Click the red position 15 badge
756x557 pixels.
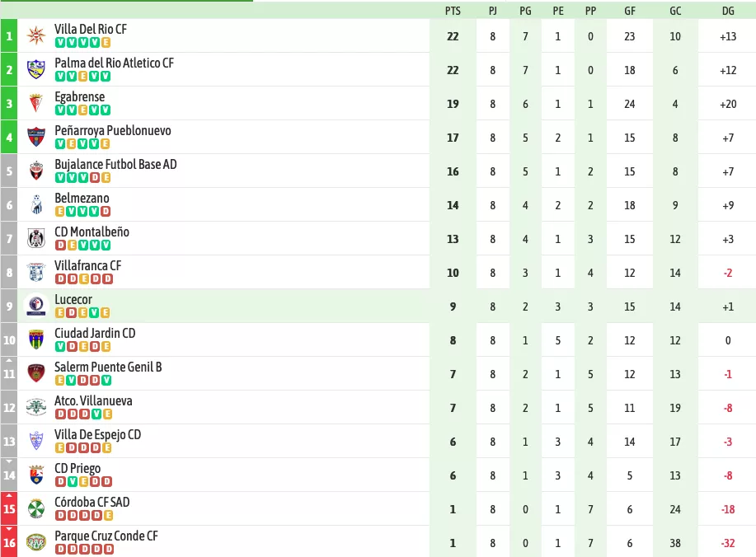coord(9,509)
